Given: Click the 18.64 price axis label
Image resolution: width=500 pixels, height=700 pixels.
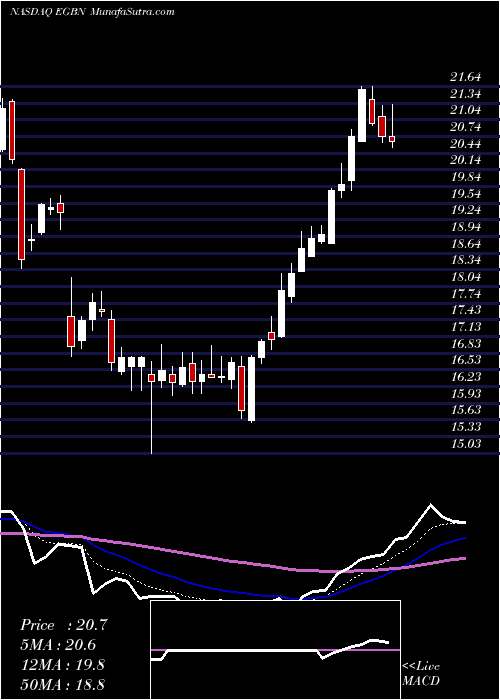Looking at the screenshot, I should pos(465,244).
